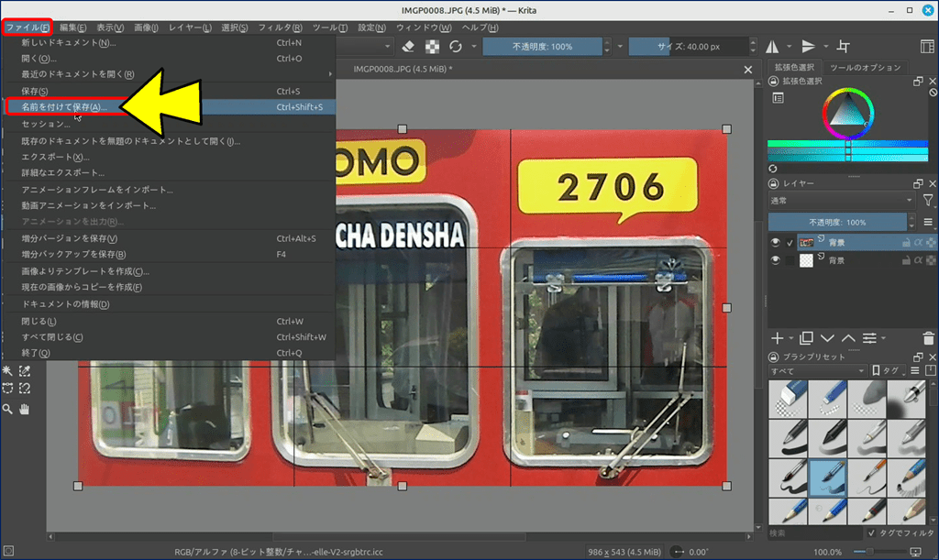The height and width of the screenshot is (560, 939).
Task: Select the pan hand tool
Action: pos(25,409)
